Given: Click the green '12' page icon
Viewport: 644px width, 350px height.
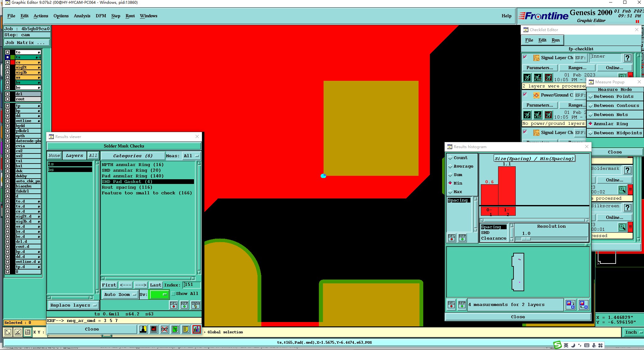Looking at the screenshot, I should click(x=175, y=329).
